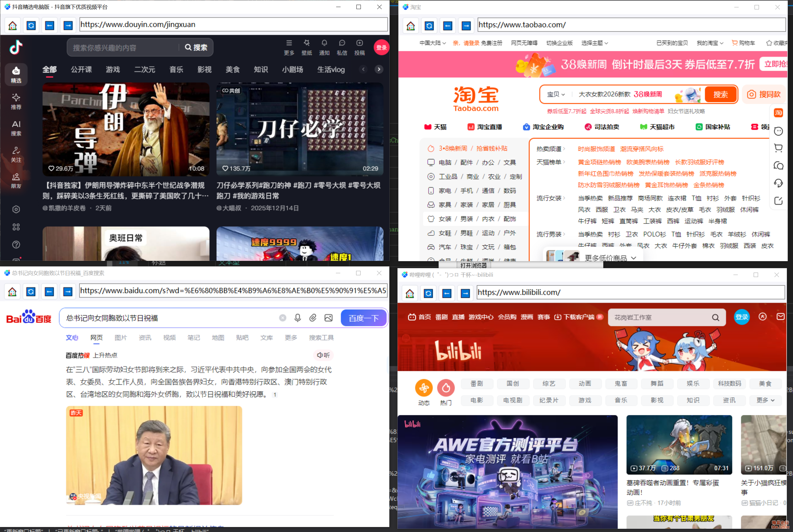Open 精选 in Douyin sidebar
Viewport: 793px width, 532px height.
coord(16,75)
